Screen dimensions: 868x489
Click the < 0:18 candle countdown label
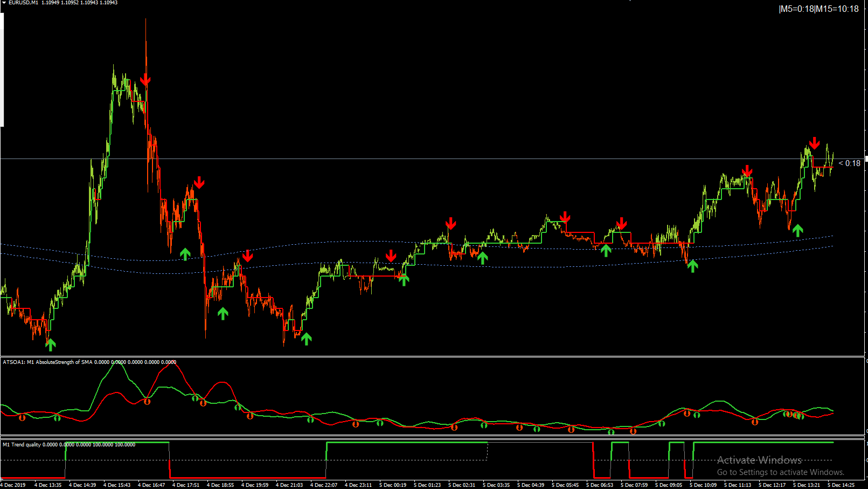(x=850, y=163)
